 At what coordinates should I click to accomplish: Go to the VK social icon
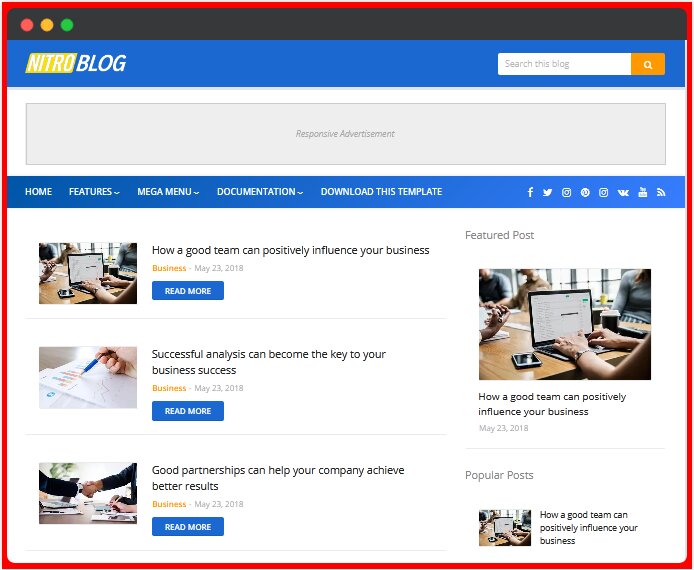pos(623,192)
